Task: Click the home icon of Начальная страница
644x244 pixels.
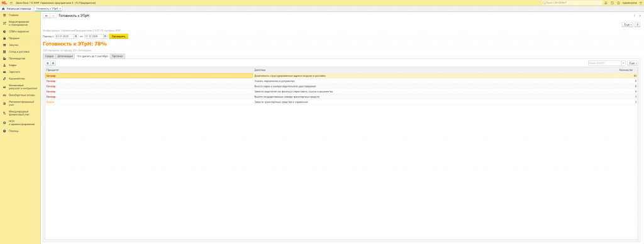Action: click(x=3, y=9)
